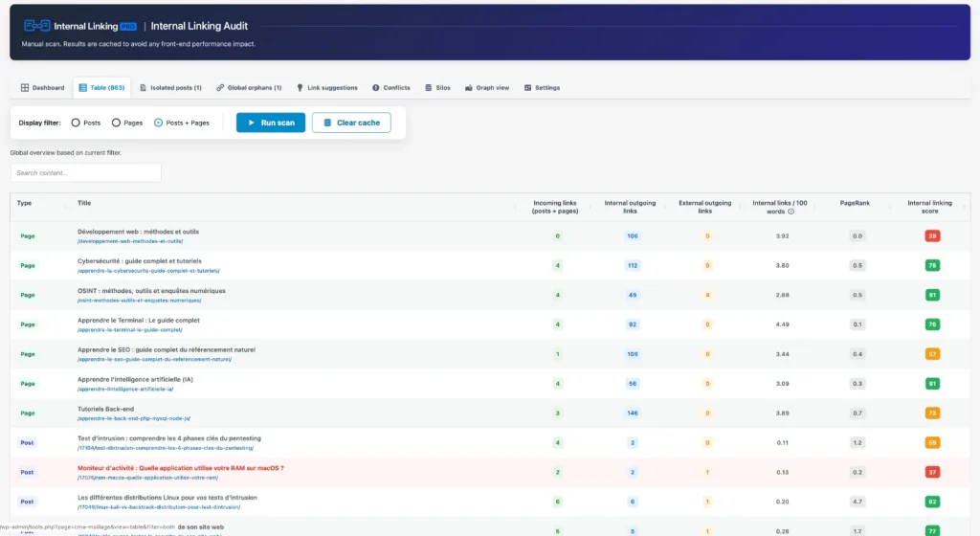Screen dimensions: 980x536
Task: Click the Global orphans link icon
Action: tap(220, 87)
